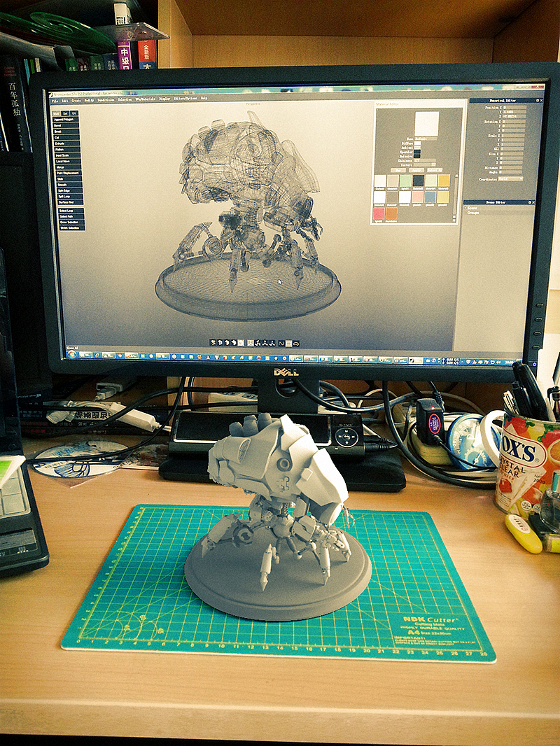Open the Edit menu

64,100
